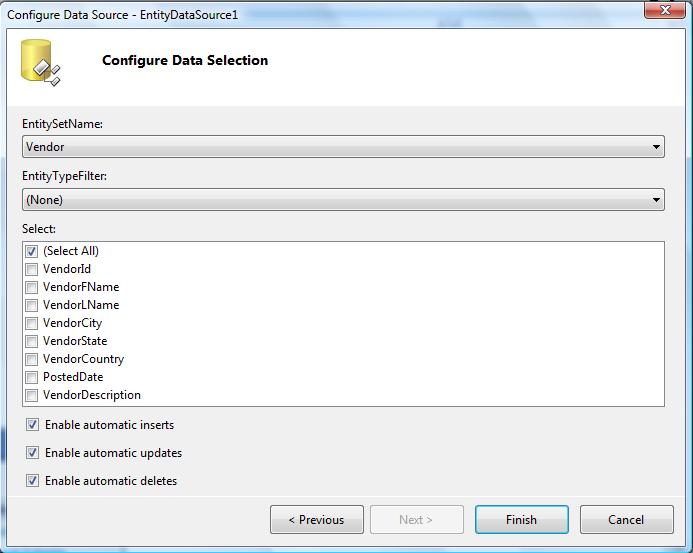Open the EntityTypeFilter dropdown showing (None)

pos(343,200)
